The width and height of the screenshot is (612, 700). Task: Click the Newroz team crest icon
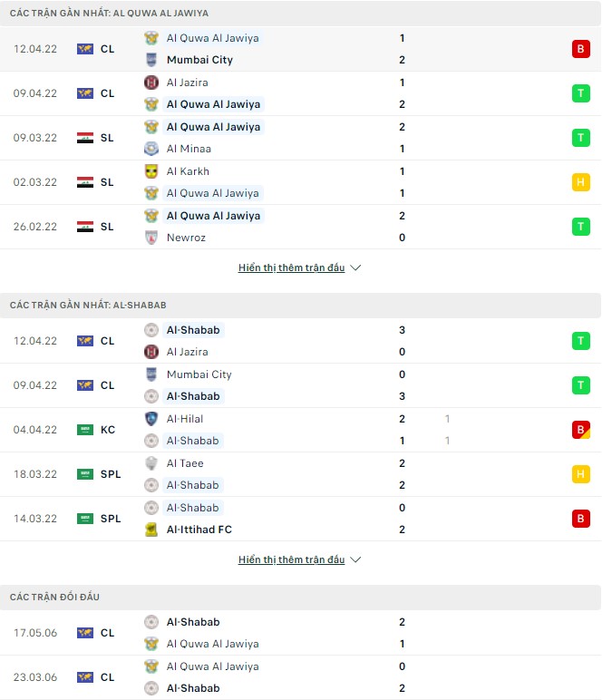(151, 238)
